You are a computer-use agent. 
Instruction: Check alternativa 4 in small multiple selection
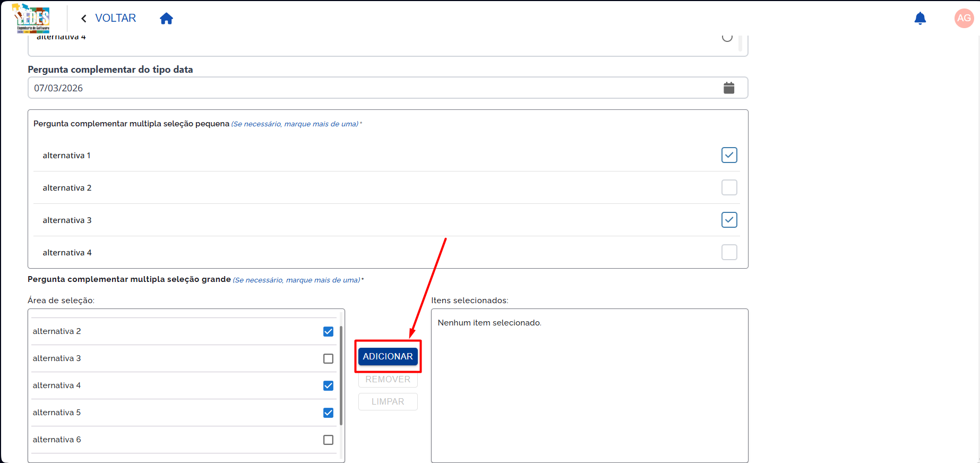pos(729,252)
